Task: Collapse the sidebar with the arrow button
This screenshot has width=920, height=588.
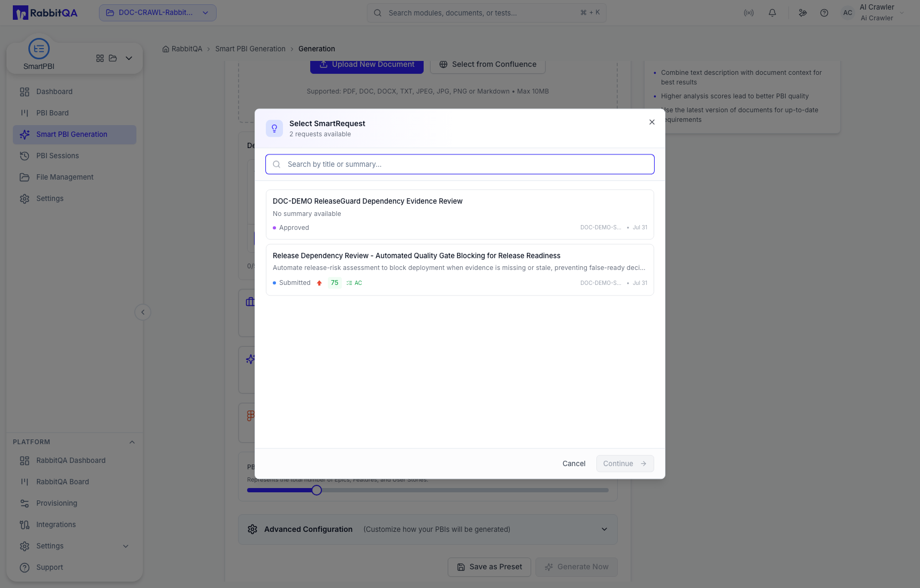Action: coord(143,312)
